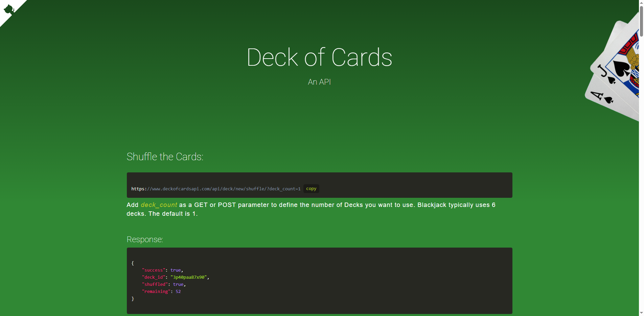Toggle the 'shuffled' true value in the response
This screenshot has width=644, height=316.
pos(178,284)
